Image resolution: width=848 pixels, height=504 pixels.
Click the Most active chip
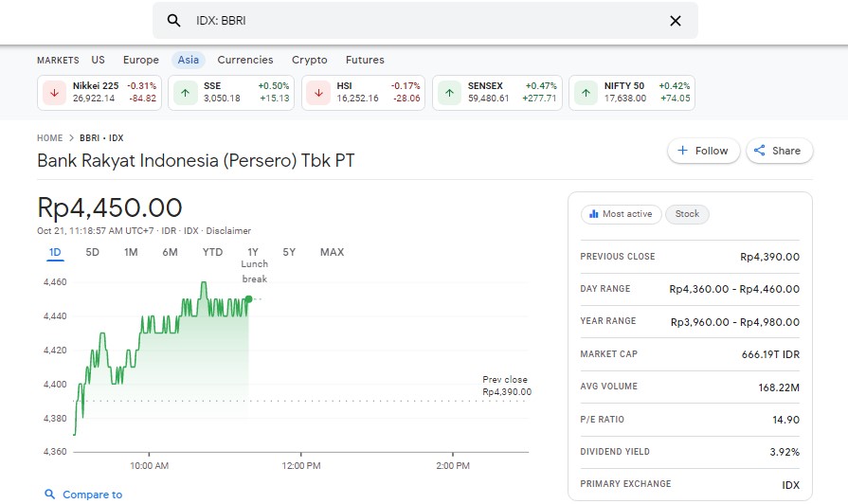coord(621,214)
